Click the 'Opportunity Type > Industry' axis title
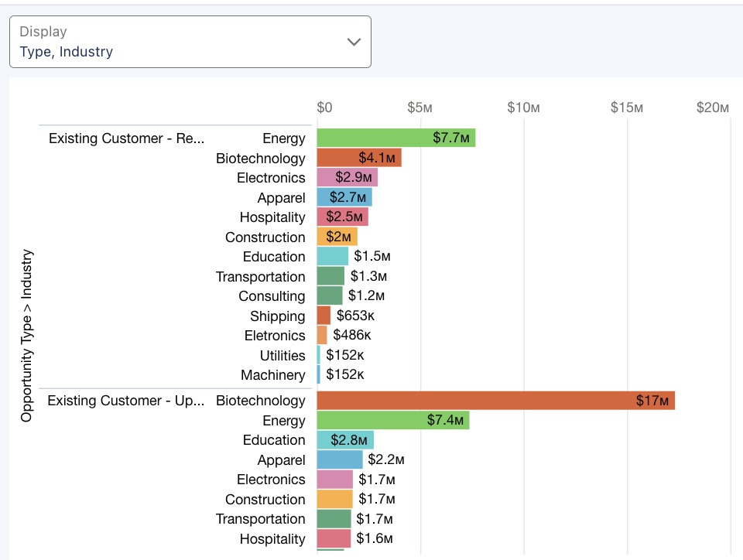This screenshot has height=560, width=743. tap(27, 335)
